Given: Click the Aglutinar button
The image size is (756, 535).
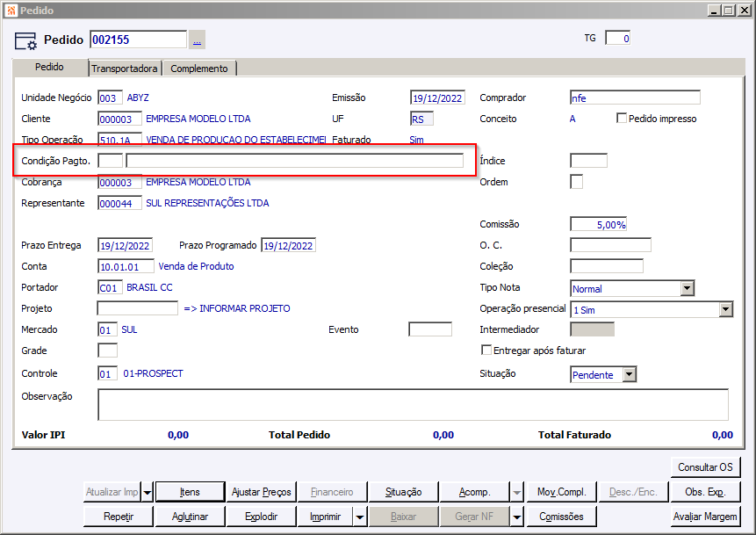Looking at the screenshot, I should tap(190, 517).
